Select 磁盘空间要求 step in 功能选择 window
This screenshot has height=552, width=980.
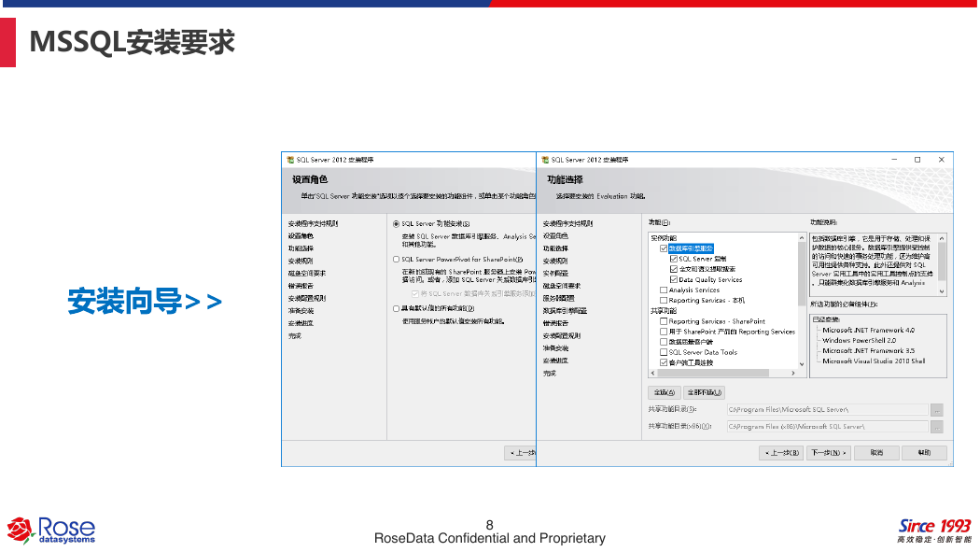click(x=561, y=287)
